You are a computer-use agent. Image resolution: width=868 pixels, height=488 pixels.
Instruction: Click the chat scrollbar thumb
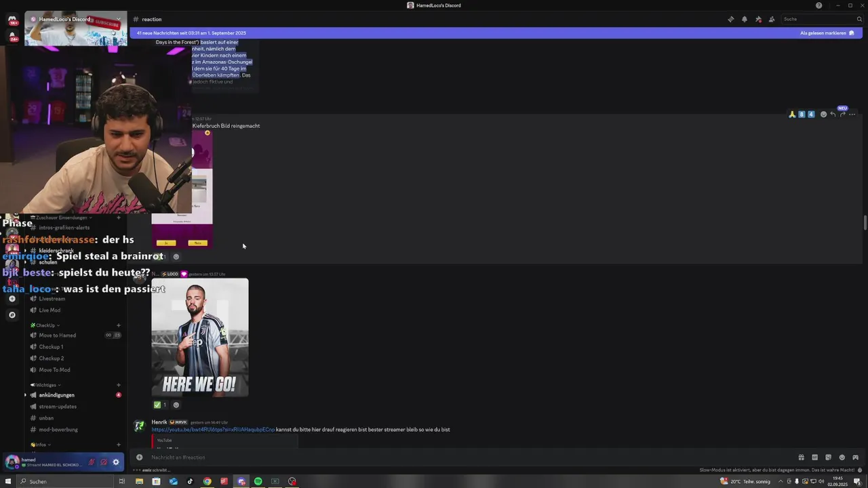click(865, 223)
